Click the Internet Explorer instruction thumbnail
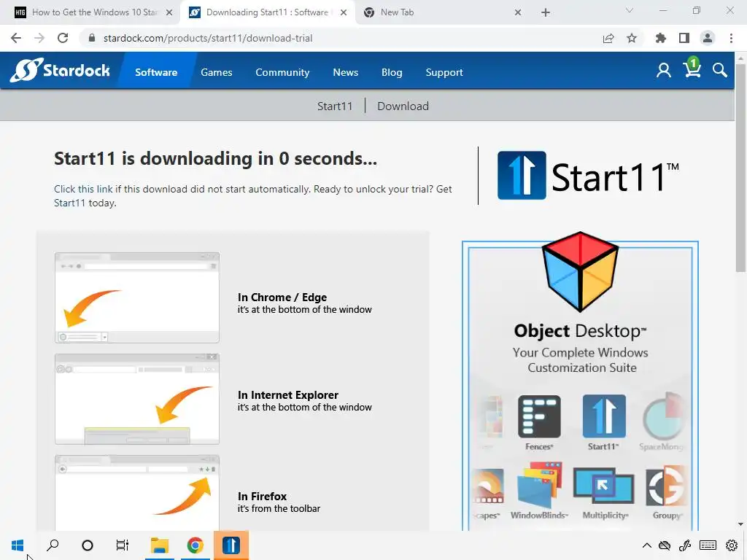The image size is (747, 560). pos(137,399)
